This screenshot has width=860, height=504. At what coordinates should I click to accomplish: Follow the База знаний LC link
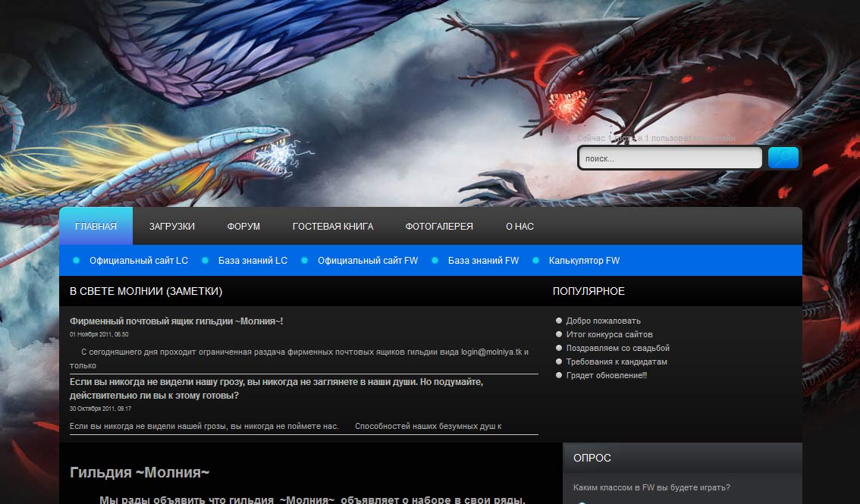(x=253, y=261)
